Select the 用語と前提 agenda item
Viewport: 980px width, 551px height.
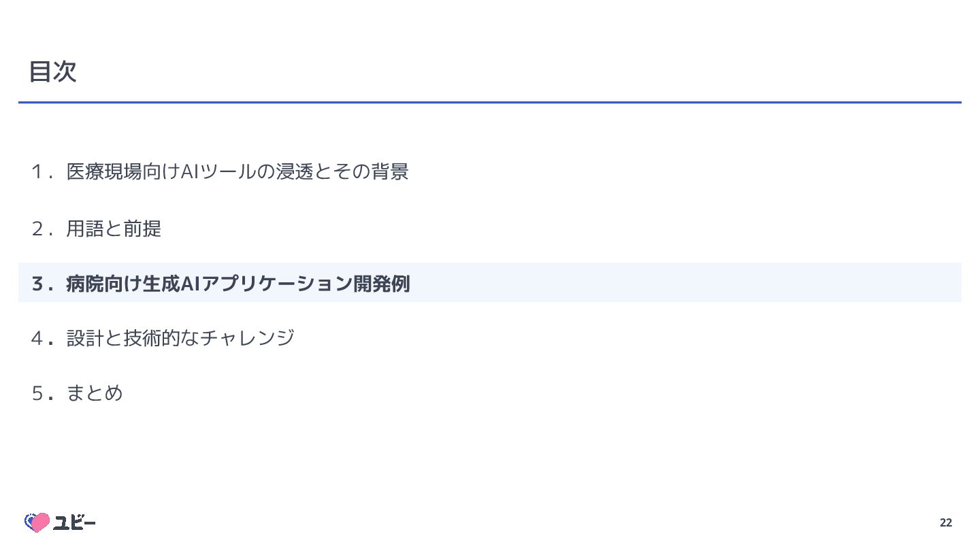[x=114, y=229]
